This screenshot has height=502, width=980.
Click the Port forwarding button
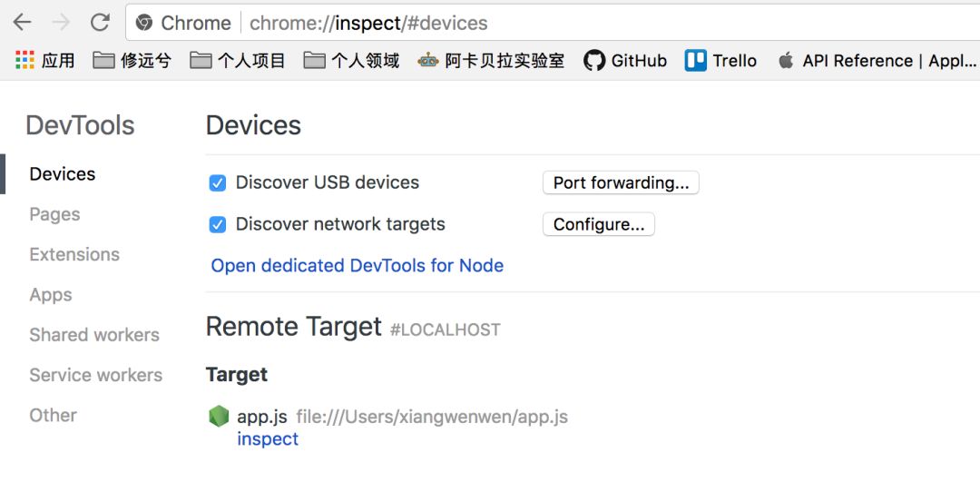[x=621, y=183]
